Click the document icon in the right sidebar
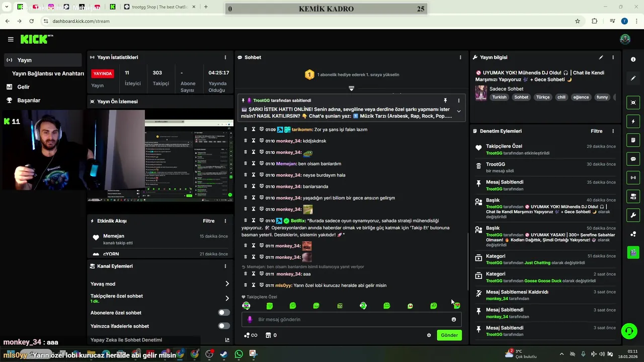 click(633, 140)
